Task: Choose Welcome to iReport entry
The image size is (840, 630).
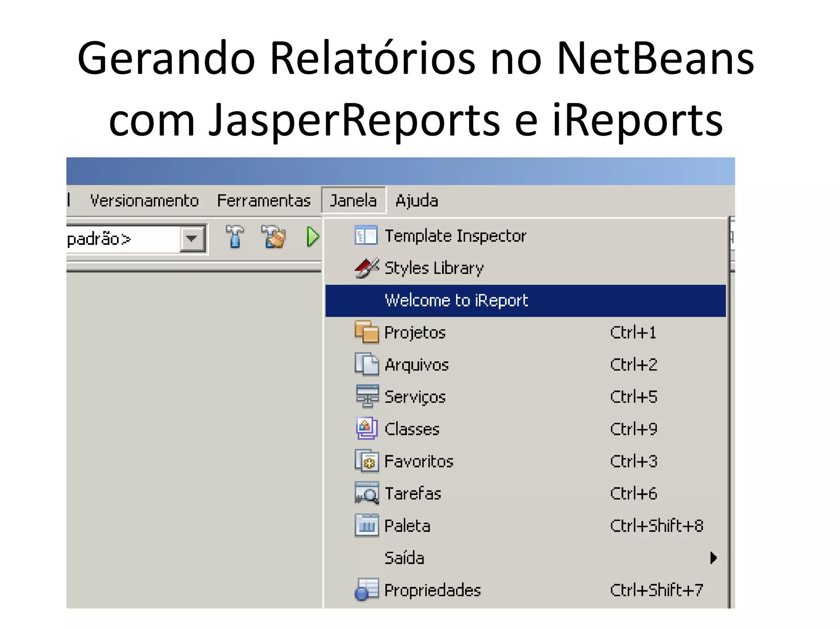Action: click(525, 300)
